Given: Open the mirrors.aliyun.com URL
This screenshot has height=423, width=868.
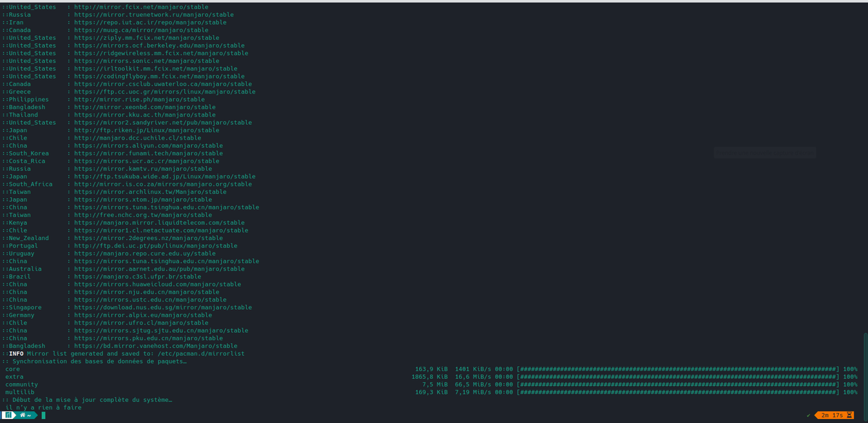Looking at the screenshot, I should coord(149,146).
